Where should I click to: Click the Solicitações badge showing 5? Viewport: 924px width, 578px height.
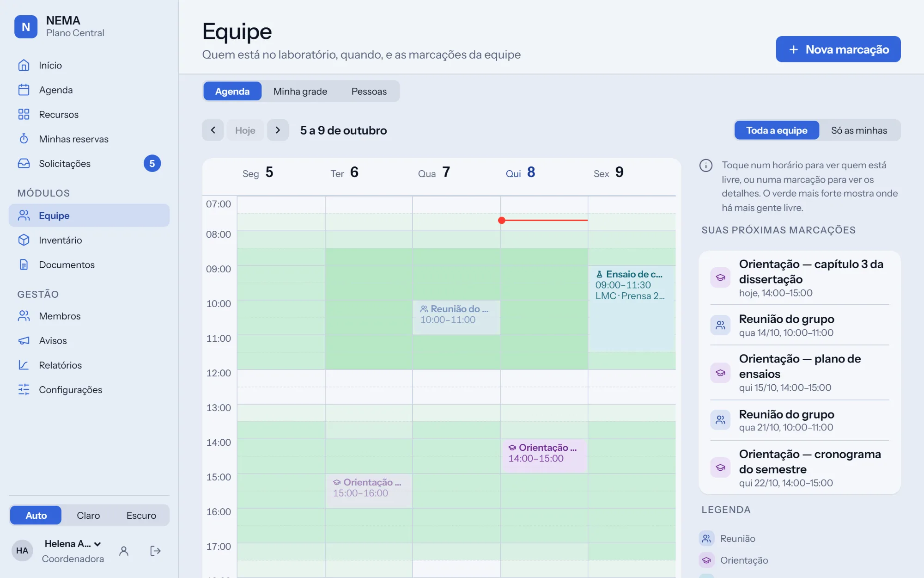(152, 163)
